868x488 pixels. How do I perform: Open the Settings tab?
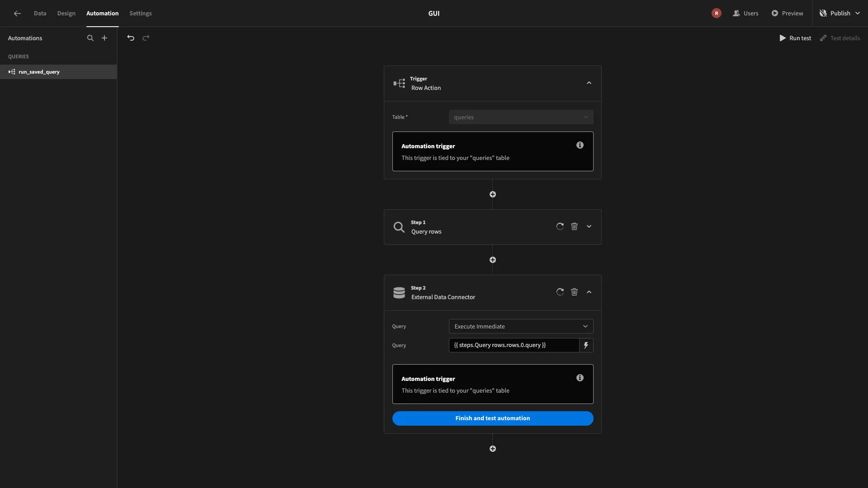click(141, 13)
